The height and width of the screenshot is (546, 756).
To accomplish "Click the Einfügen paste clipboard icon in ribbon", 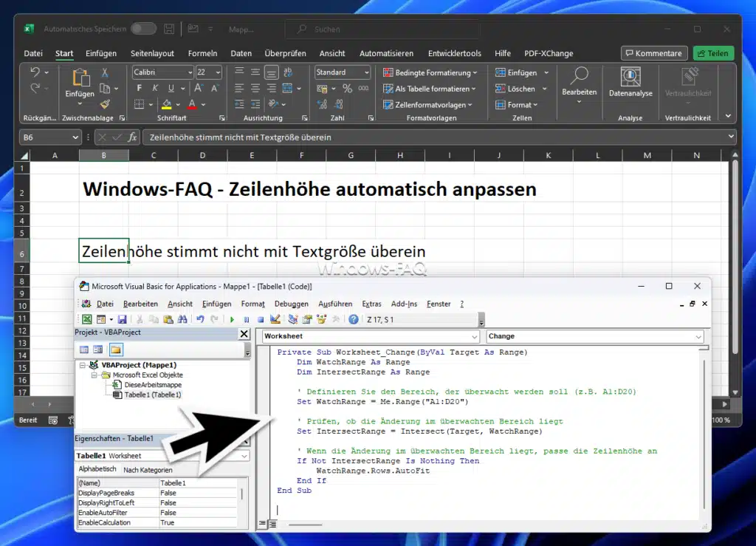I will pos(80,77).
